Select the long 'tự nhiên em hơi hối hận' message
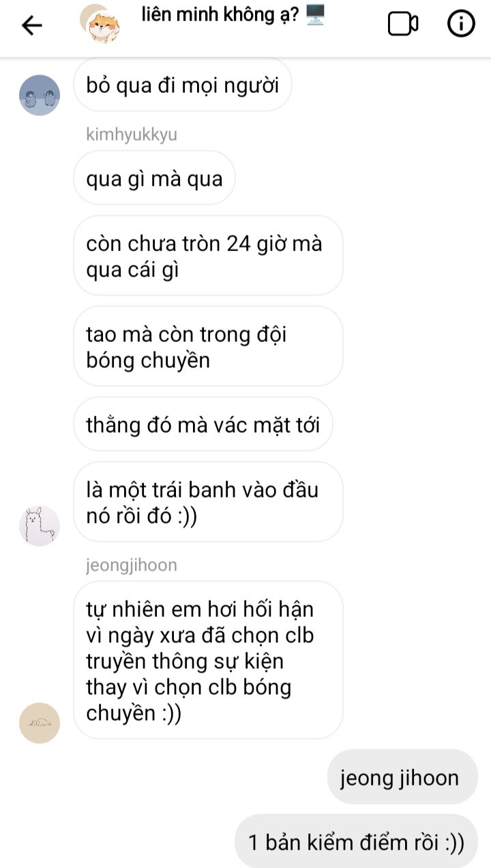 pos(208,660)
